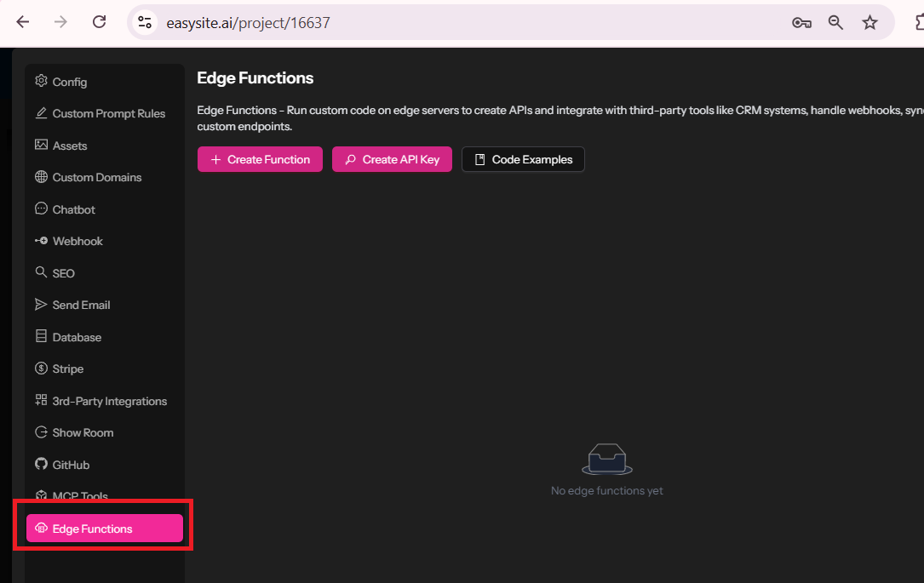924x583 pixels.
Task: Click the Config gear icon
Action: point(41,82)
